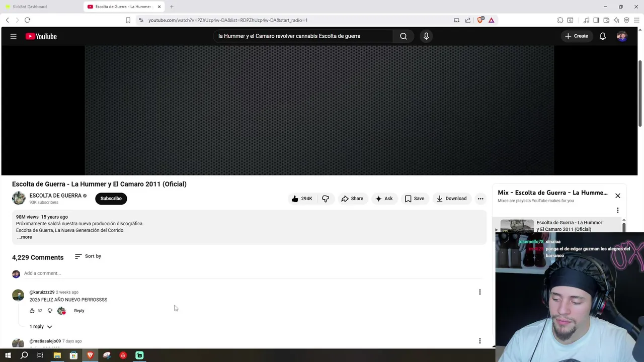Viewport: 644px width, 362px height.
Task: Open browser extensions puzzle icon
Action: coord(560,20)
